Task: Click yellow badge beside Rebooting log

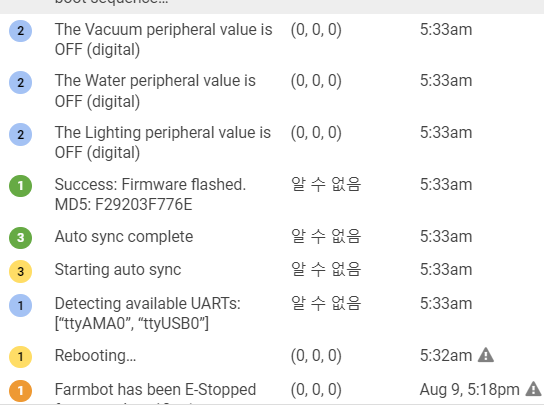Action: (20, 356)
